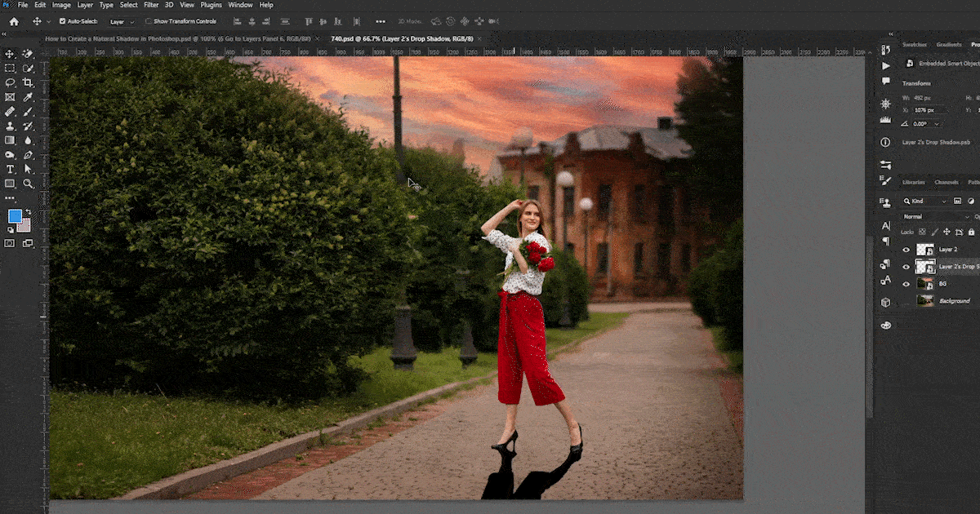980x514 pixels.
Task: Expand the Kind layer filter dropdown
Action: (x=929, y=201)
